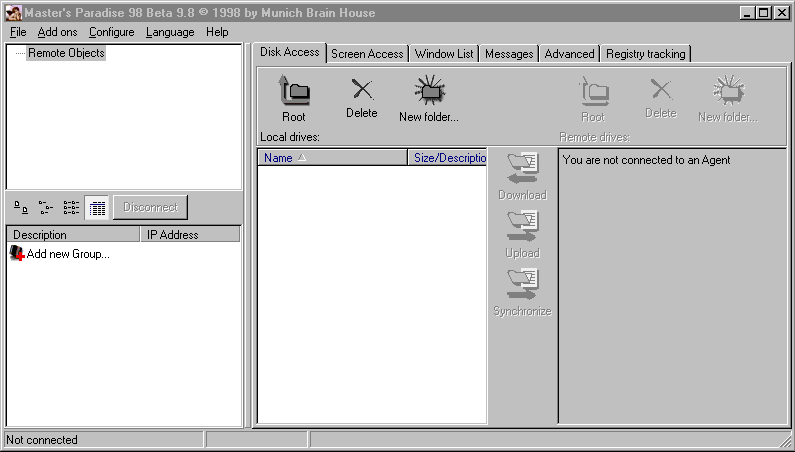Click the local Delete icon
This screenshot has height=452, width=795.
tap(361, 91)
